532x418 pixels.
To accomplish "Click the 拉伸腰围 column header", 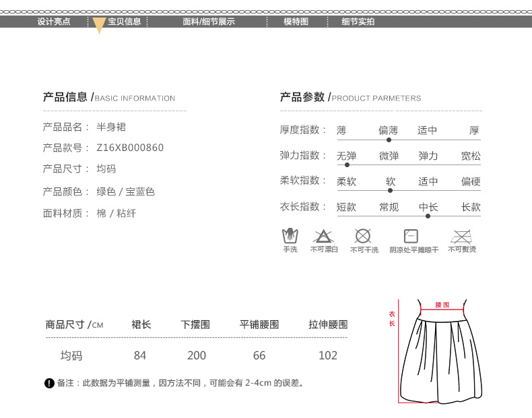I will [x=328, y=324].
